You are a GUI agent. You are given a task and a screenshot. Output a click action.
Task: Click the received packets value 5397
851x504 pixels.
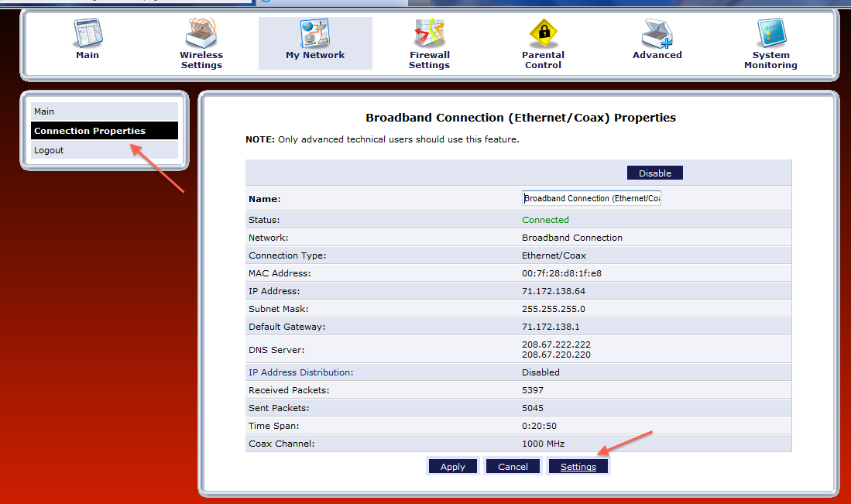533,390
